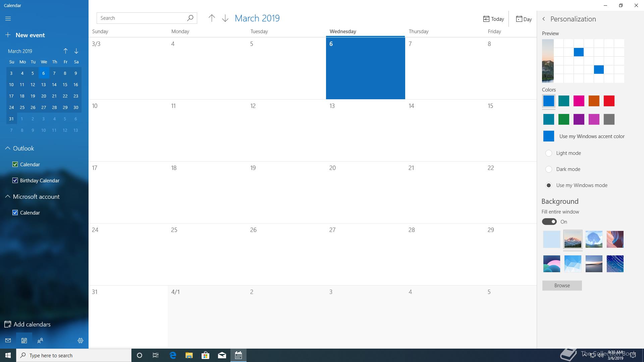Choose the gray color swatch

pyautogui.click(x=609, y=119)
